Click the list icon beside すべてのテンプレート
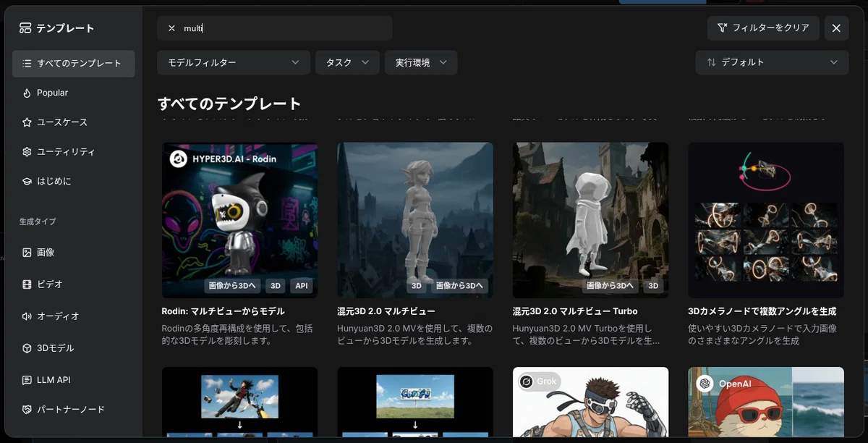 pyautogui.click(x=27, y=63)
